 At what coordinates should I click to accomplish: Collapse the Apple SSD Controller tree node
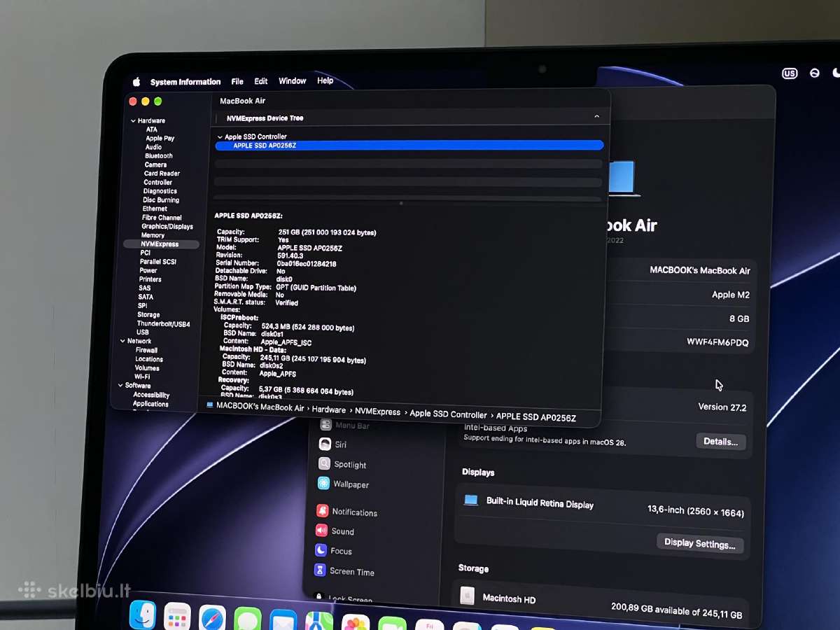[220, 137]
